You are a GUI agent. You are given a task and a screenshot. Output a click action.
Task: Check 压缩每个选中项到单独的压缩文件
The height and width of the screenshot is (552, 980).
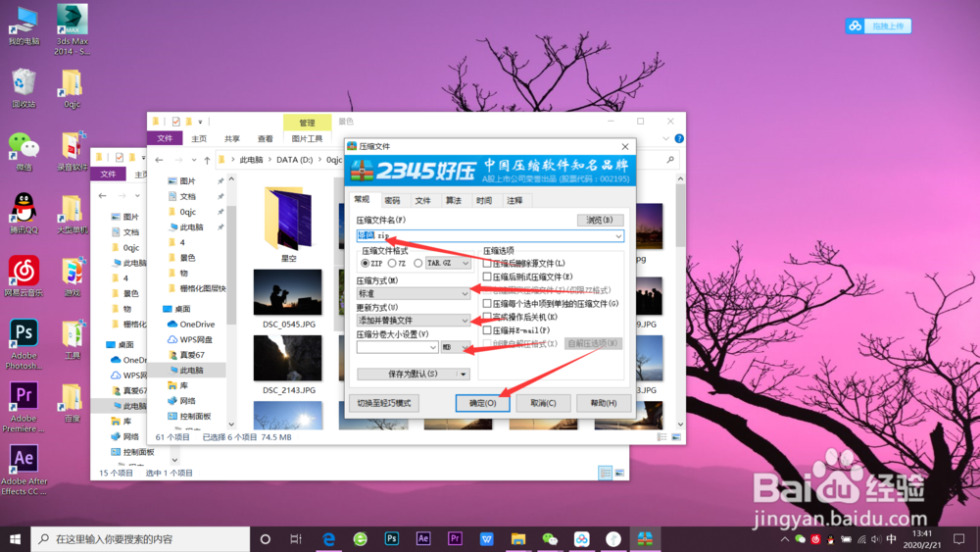coord(487,303)
